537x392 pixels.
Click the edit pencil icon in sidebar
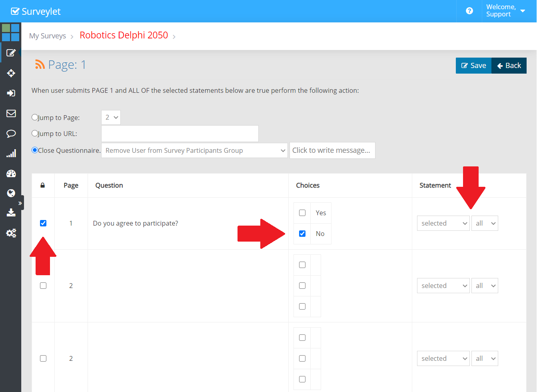11,53
